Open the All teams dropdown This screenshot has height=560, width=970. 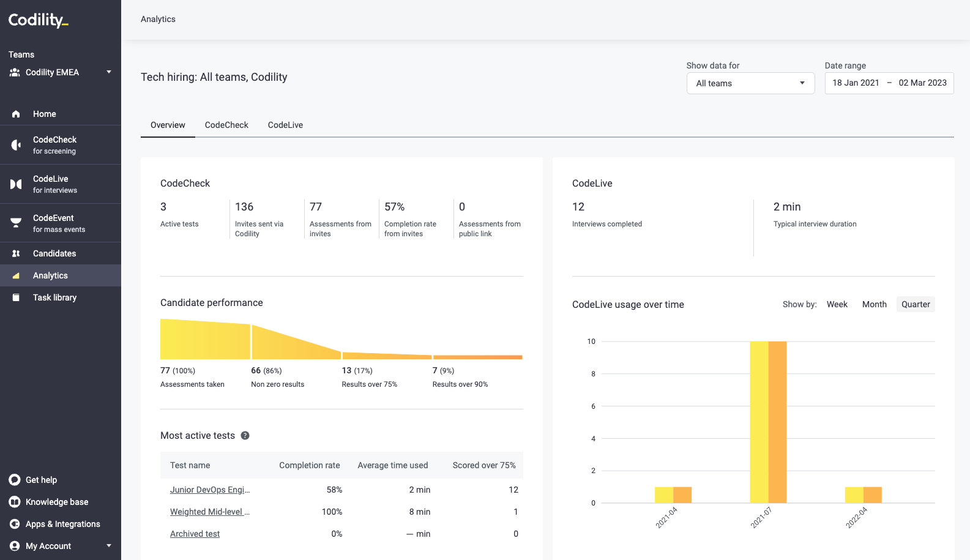tap(750, 83)
